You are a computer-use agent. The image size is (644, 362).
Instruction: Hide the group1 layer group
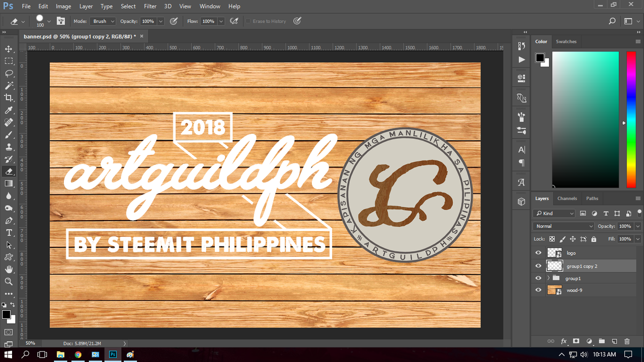(538, 278)
